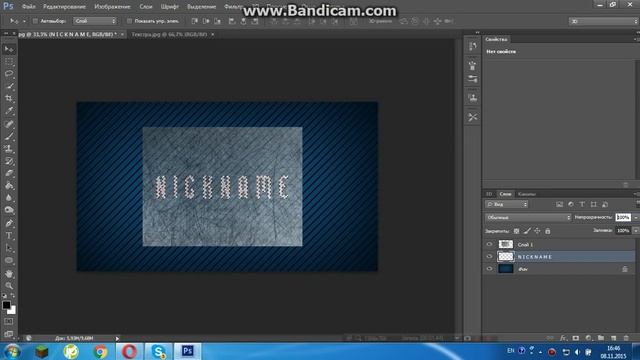Toggle lock all for layer
The height and width of the screenshot is (360, 640).
(548, 231)
